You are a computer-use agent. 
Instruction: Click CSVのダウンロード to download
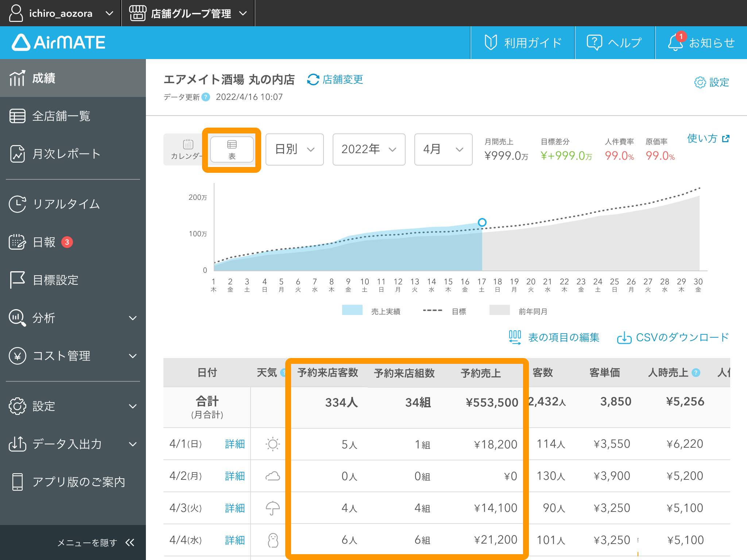(x=673, y=337)
